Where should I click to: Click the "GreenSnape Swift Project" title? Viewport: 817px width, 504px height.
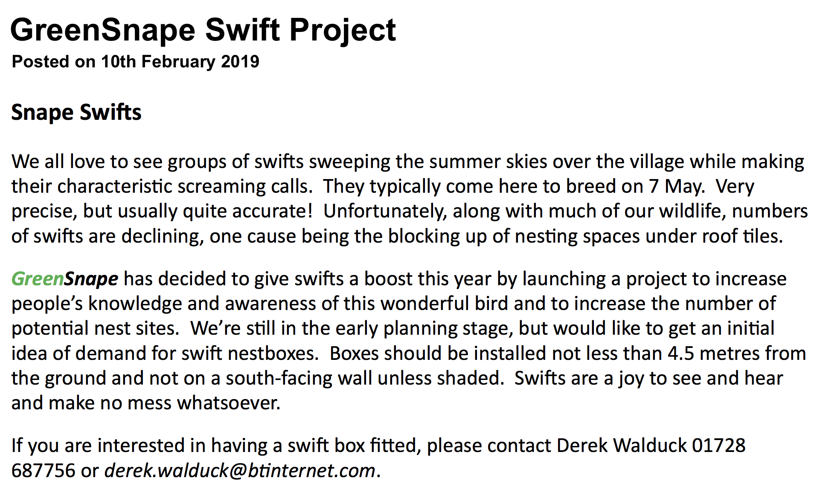203,30
